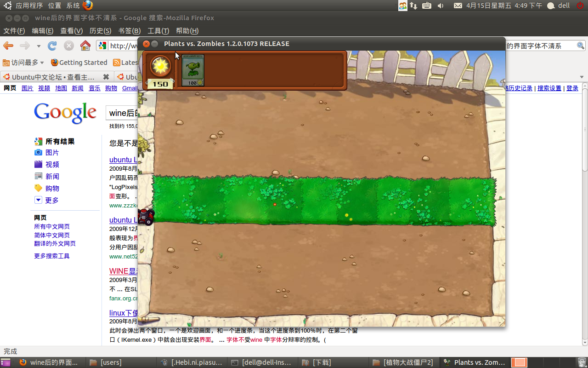
Task: Click the keyboard input method tray icon
Action: click(x=427, y=6)
